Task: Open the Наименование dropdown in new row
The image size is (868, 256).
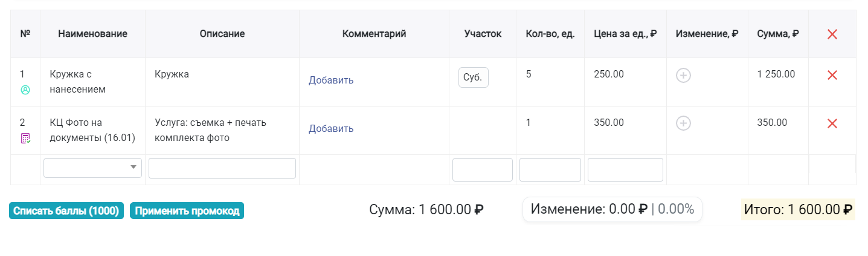Action: click(x=92, y=168)
